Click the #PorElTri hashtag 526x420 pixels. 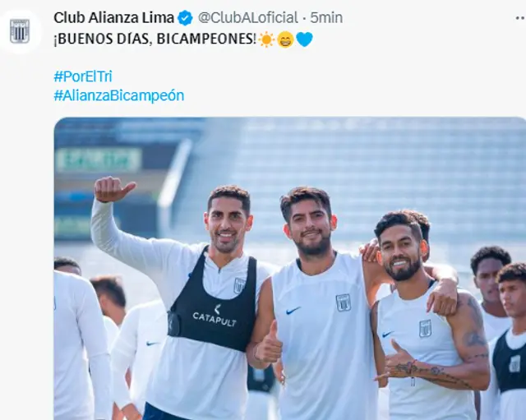tap(83, 76)
